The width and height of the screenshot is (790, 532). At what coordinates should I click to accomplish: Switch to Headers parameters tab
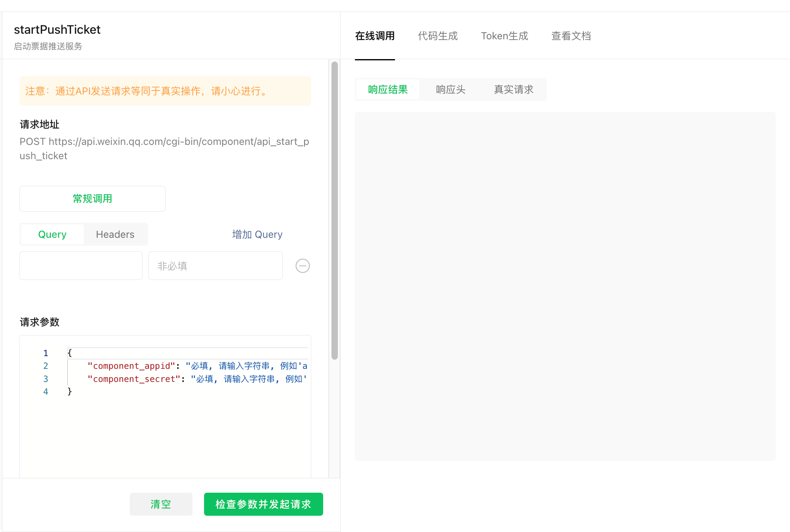pyautogui.click(x=115, y=234)
